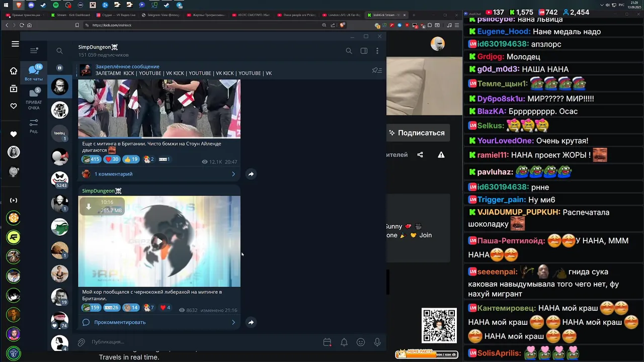Image resolution: width=644 pixels, height=362 pixels.
Task: Click username 'Trigger_pain' in chat overlay
Action: pos(501,200)
